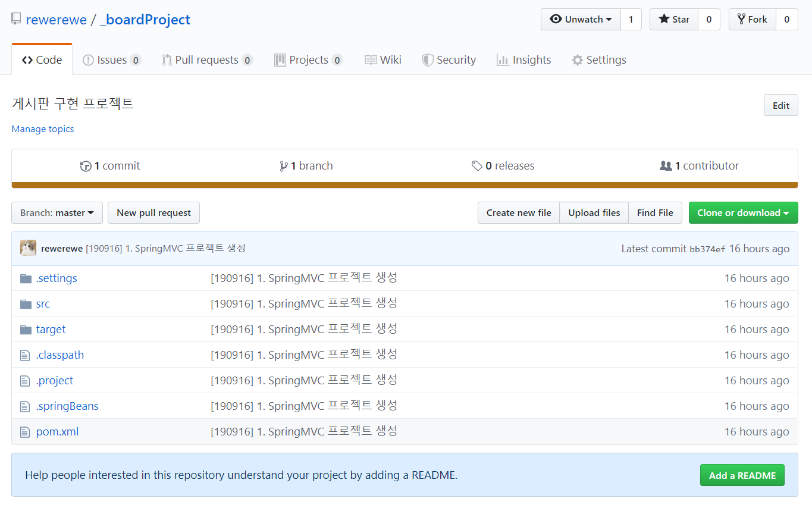Click the rewerewe avatar thumbnail
The width and height of the screenshot is (812, 511).
click(28, 248)
